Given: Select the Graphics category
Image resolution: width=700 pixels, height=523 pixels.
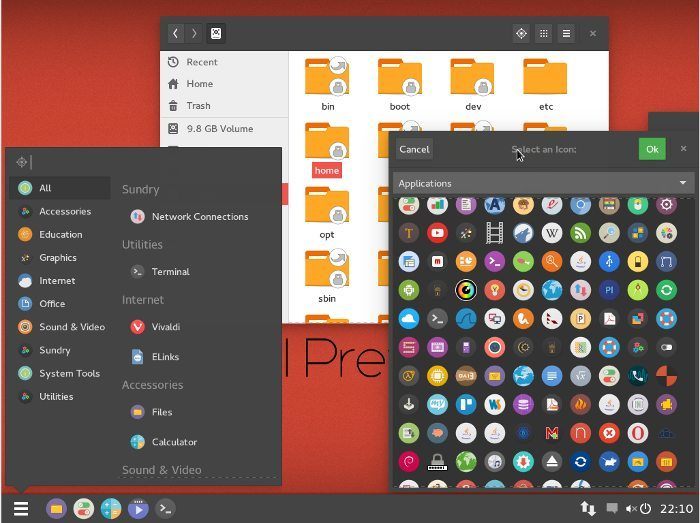Looking at the screenshot, I should (x=59, y=257).
